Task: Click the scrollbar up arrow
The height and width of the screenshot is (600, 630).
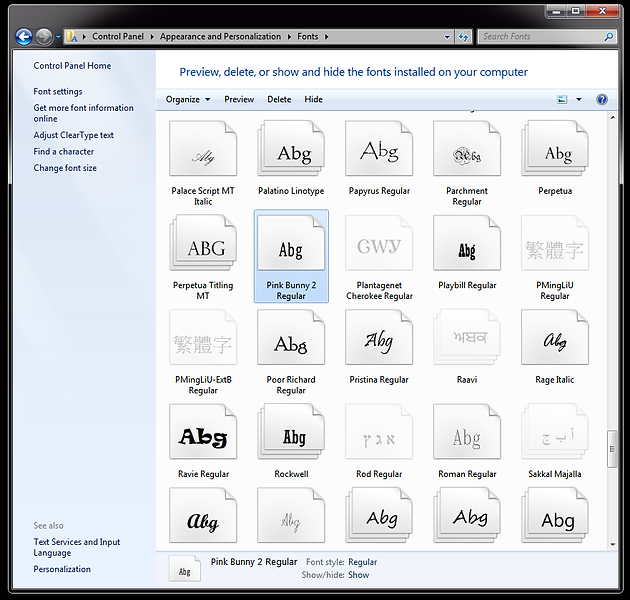Action: (612, 118)
